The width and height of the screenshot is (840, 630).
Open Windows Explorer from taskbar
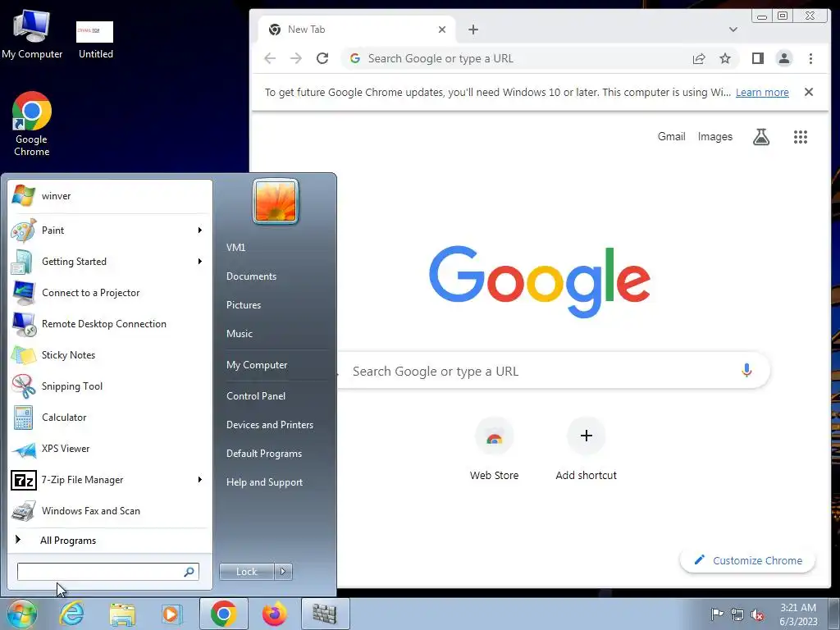[x=122, y=614]
